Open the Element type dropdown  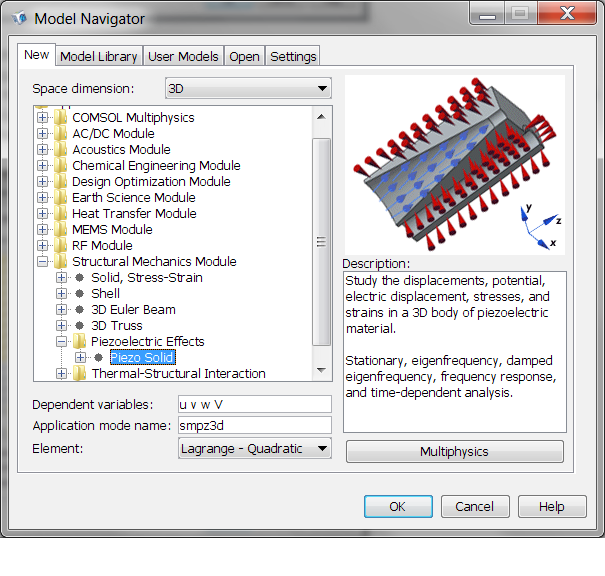pyautogui.click(x=255, y=448)
